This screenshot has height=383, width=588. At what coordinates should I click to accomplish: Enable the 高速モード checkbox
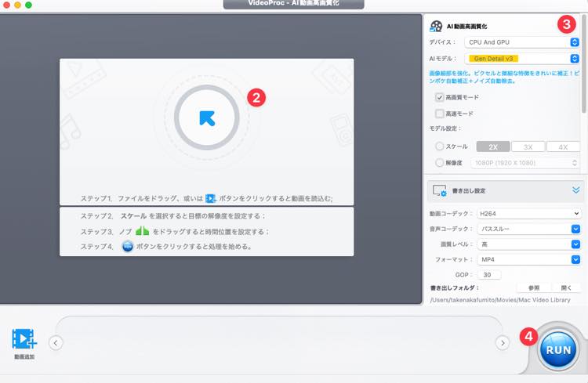[440, 114]
